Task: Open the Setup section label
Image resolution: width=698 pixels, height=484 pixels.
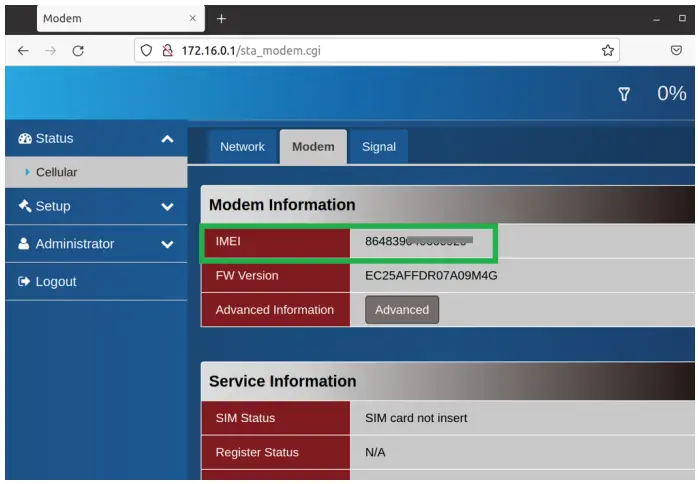Action: (x=53, y=206)
